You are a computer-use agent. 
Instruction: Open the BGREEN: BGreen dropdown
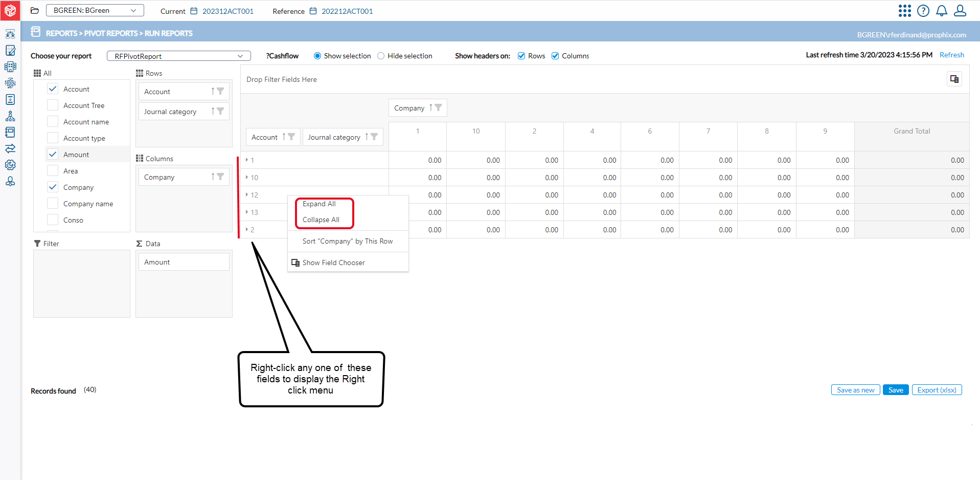(95, 10)
